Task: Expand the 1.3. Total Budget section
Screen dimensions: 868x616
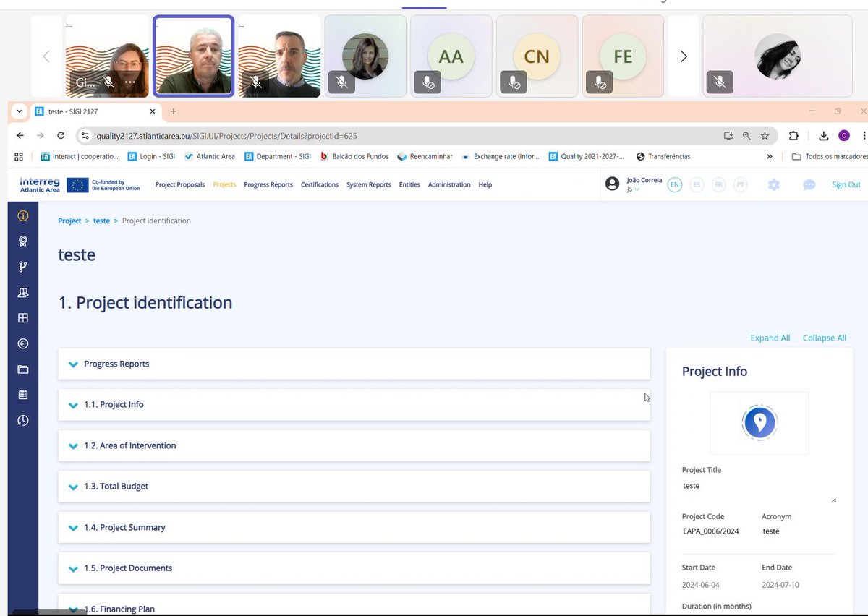Action: click(354, 487)
